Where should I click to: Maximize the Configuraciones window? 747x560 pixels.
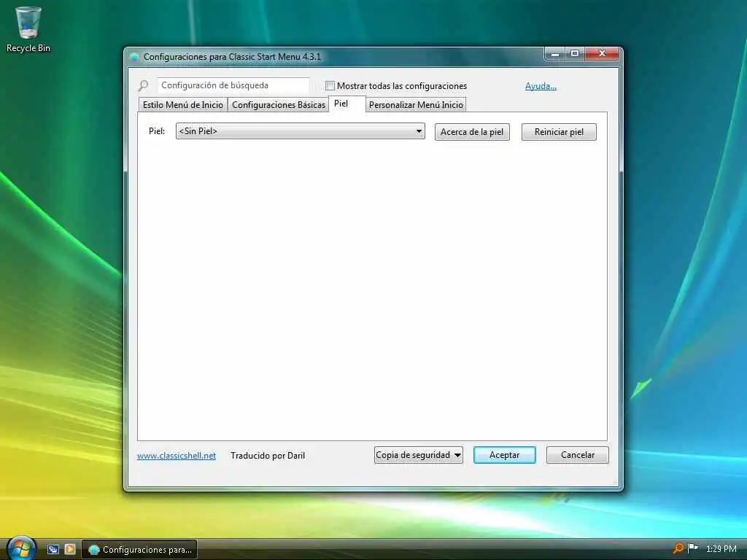(575, 54)
